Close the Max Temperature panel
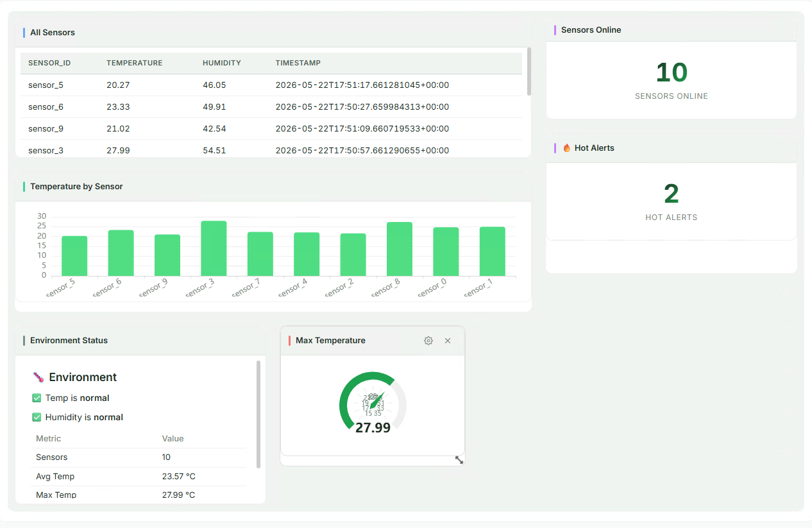Image resolution: width=812 pixels, height=528 pixels. coord(448,341)
